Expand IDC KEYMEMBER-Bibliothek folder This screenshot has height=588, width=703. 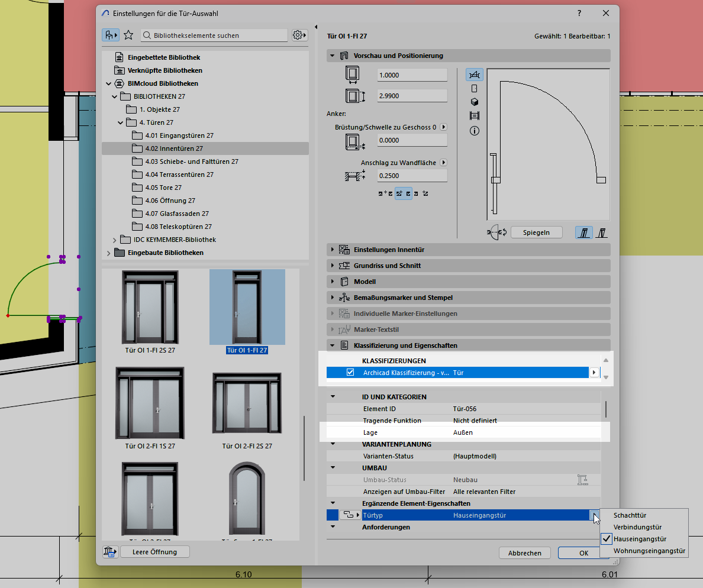coord(114,240)
